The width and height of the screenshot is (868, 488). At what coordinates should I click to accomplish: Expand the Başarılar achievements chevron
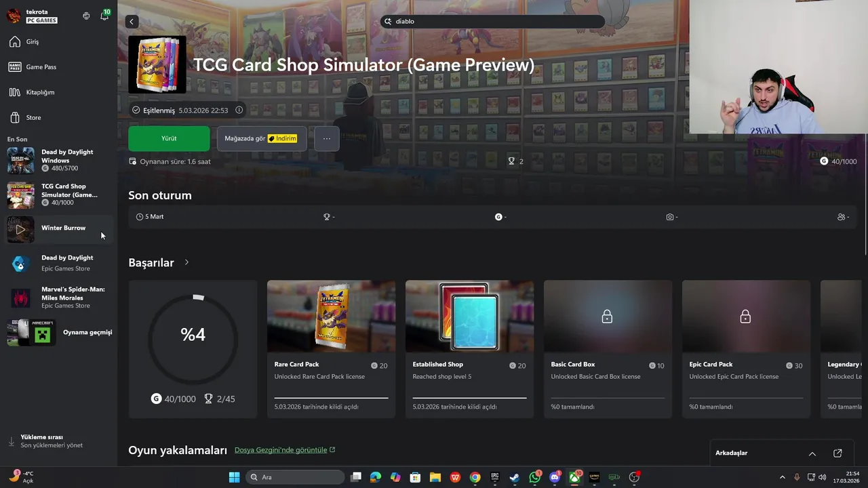click(186, 262)
